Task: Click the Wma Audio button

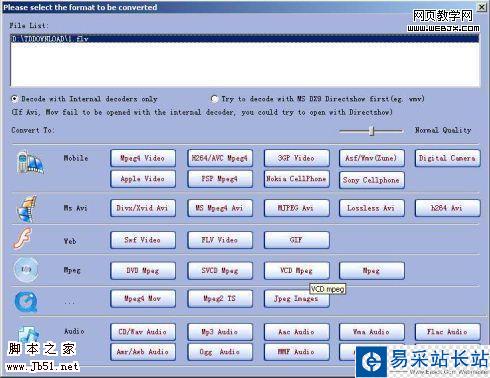Action: pyautogui.click(x=372, y=332)
